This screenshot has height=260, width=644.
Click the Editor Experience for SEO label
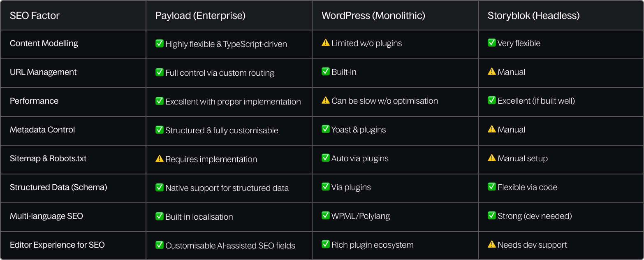click(57, 245)
